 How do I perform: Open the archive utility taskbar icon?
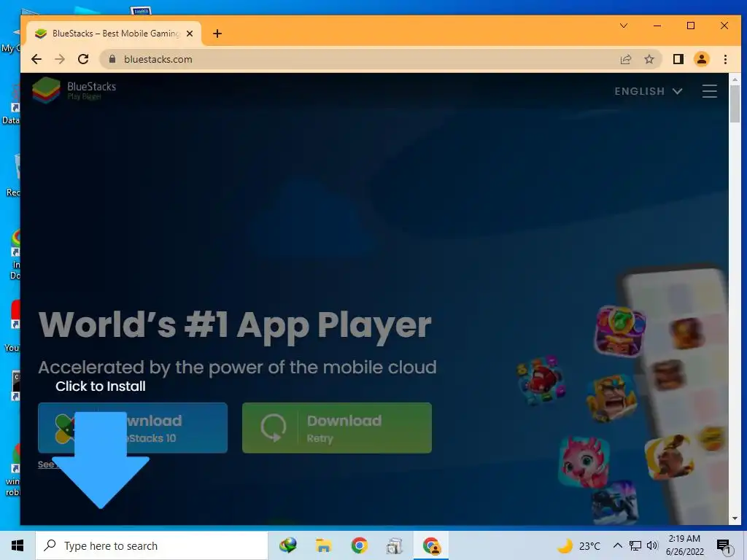point(395,545)
